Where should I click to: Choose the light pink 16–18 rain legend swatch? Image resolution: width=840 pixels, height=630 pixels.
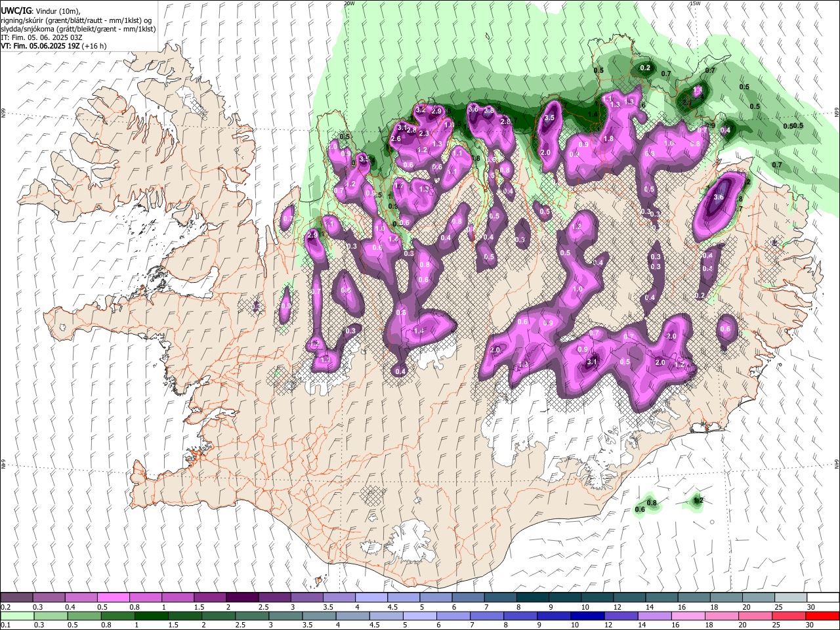click(688, 616)
